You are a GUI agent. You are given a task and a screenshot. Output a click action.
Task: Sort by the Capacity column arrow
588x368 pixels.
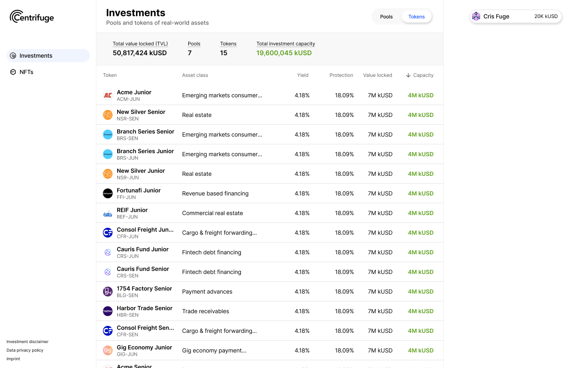[x=408, y=75]
